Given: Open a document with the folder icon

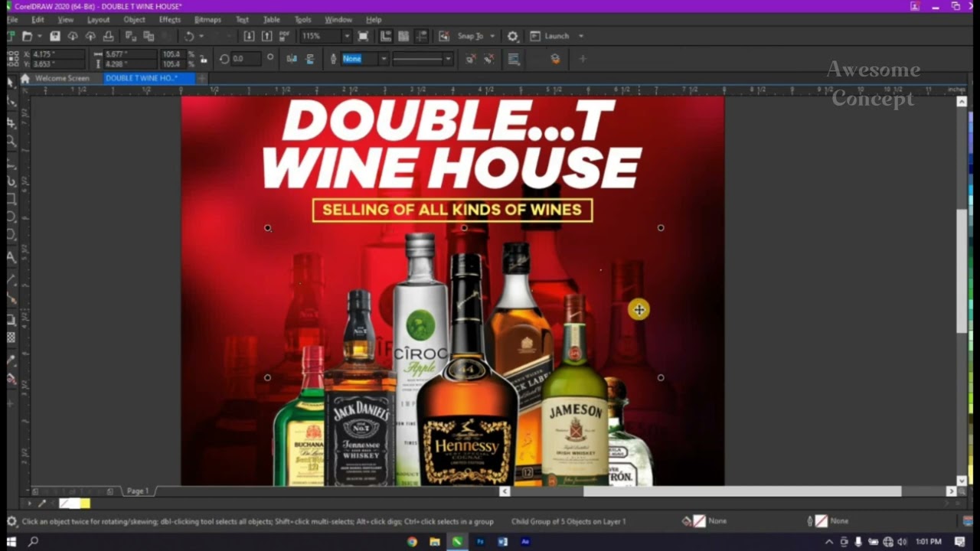Looking at the screenshot, I should (27, 36).
